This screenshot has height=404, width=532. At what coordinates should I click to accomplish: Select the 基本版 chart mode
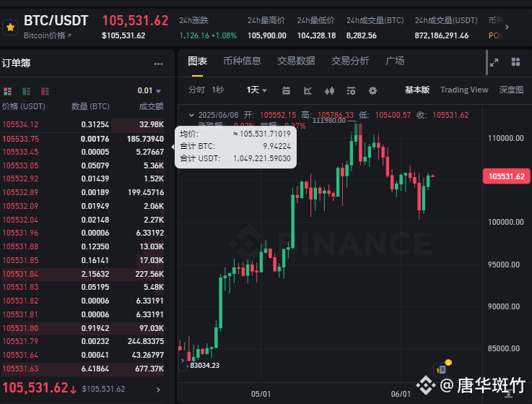pyautogui.click(x=417, y=90)
